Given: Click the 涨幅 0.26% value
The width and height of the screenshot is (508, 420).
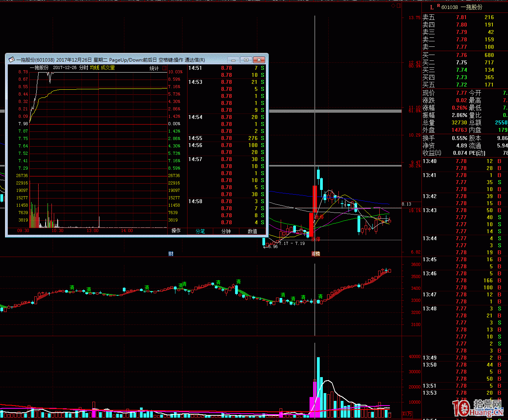Looking at the screenshot, I should click(x=459, y=108).
